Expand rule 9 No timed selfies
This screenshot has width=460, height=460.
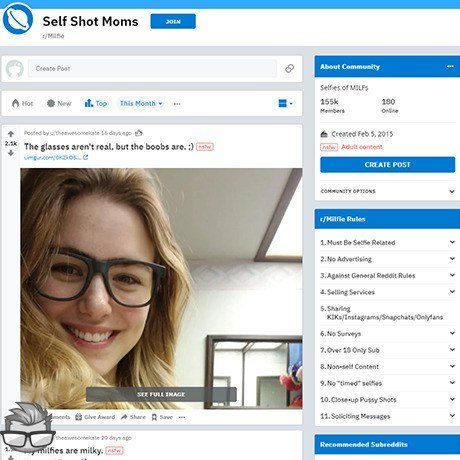coord(388,383)
